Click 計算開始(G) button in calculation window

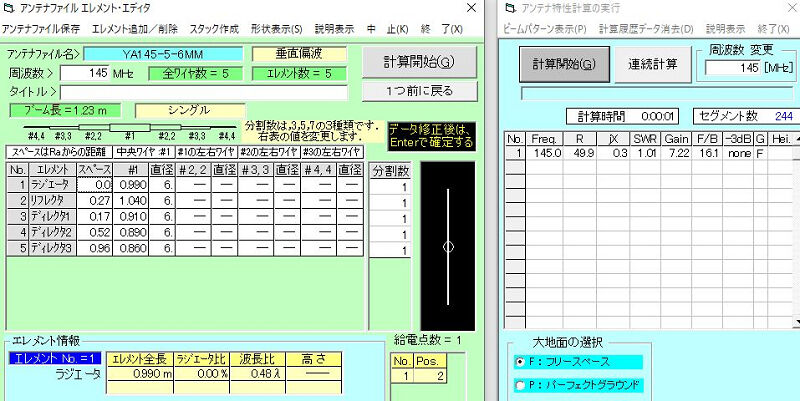564,64
